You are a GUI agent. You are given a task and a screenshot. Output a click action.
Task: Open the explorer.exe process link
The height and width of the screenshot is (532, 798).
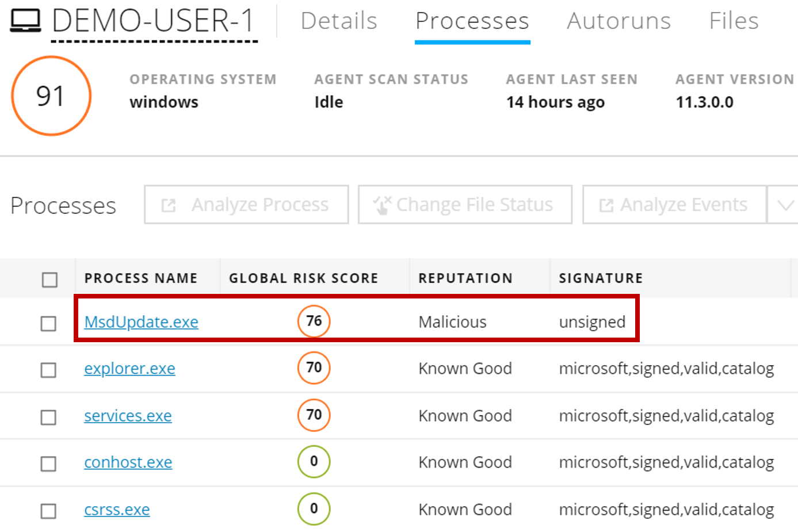pyautogui.click(x=129, y=369)
